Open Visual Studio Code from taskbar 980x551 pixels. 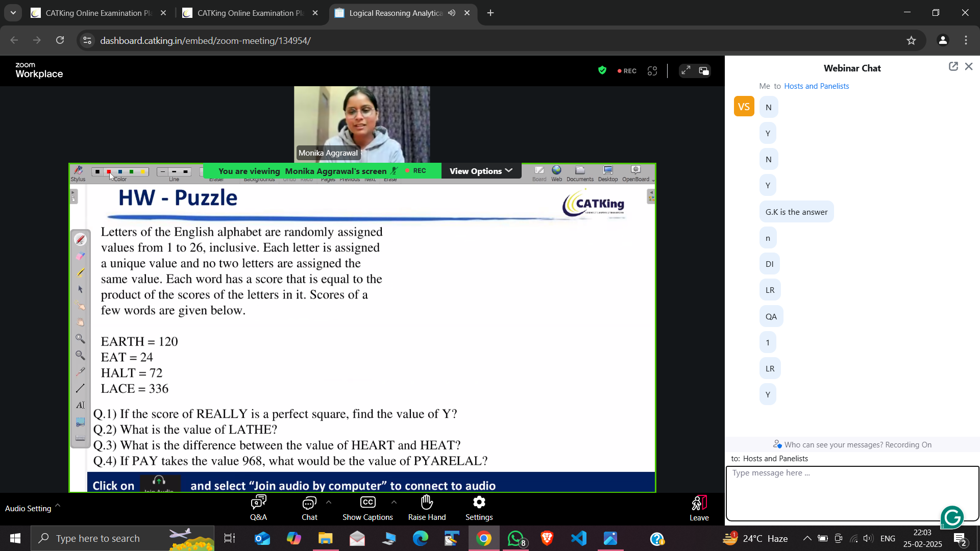coord(579,538)
